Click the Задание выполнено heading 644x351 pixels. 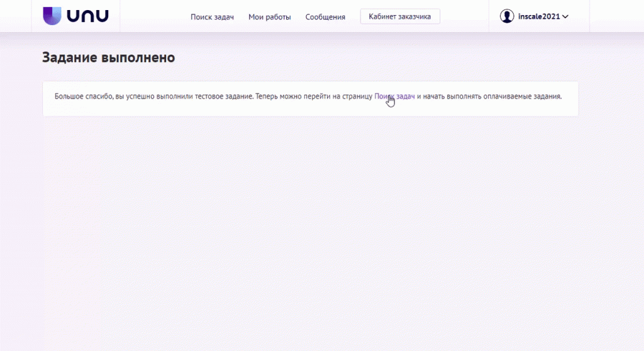point(108,58)
